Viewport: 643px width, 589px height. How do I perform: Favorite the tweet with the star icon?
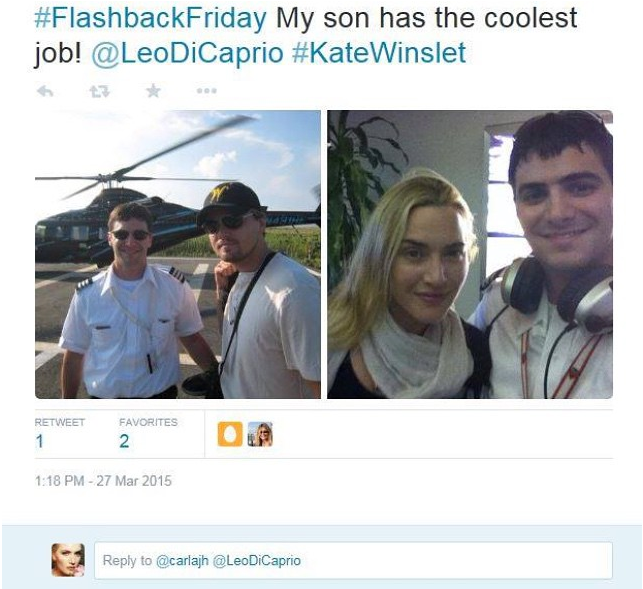[x=153, y=91]
